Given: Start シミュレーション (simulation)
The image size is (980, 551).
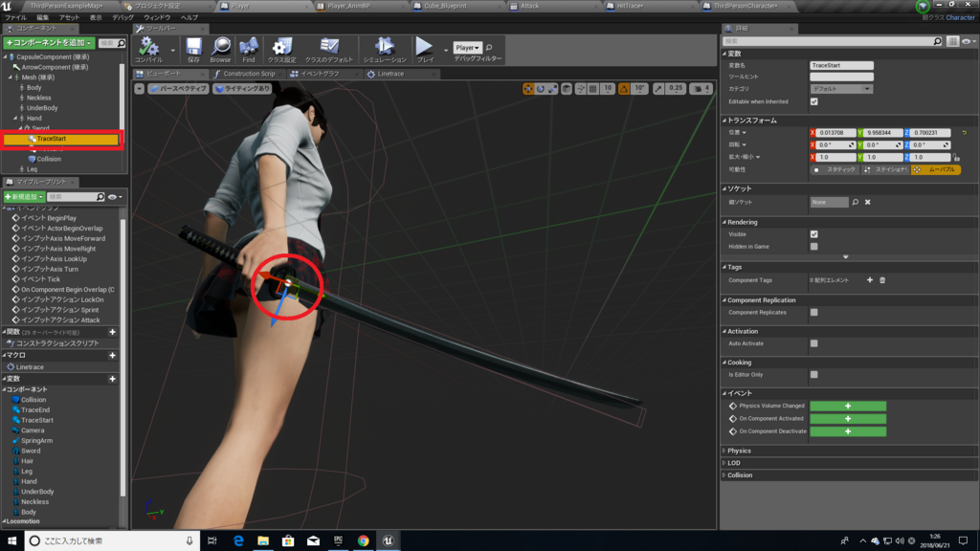Looking at the screenshot, I should pos(385,50).
